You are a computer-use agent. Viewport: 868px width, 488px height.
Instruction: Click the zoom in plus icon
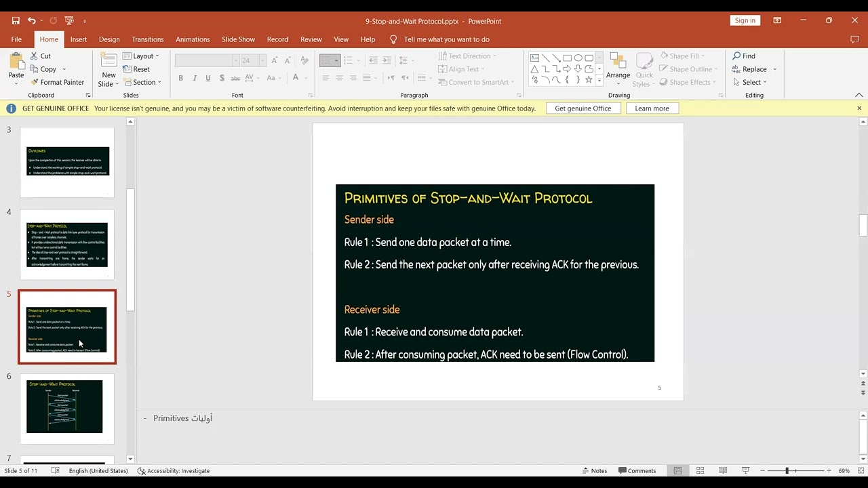coord(829,471)
